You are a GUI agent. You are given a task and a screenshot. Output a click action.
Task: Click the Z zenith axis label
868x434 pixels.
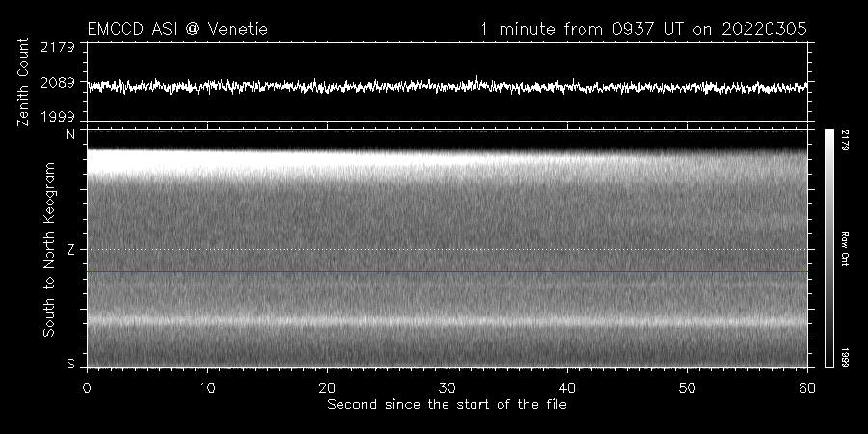(70, 250)
